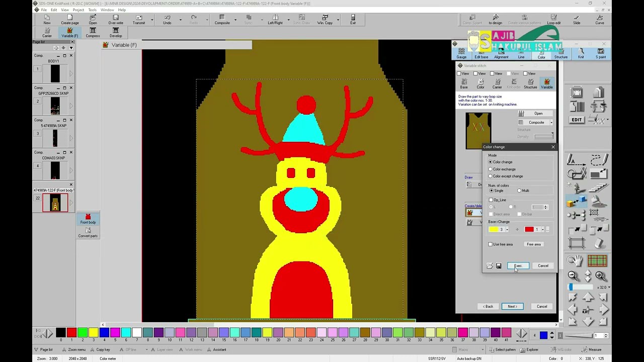
Task: Click the zoom out magnifier icon
Action: (573, 275)
